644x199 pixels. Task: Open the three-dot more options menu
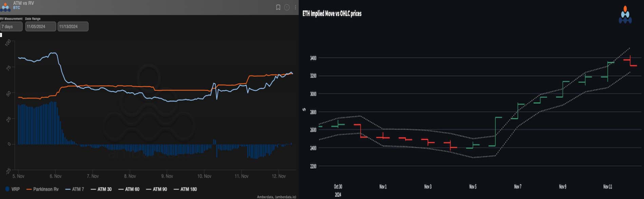tap(296, 7)
